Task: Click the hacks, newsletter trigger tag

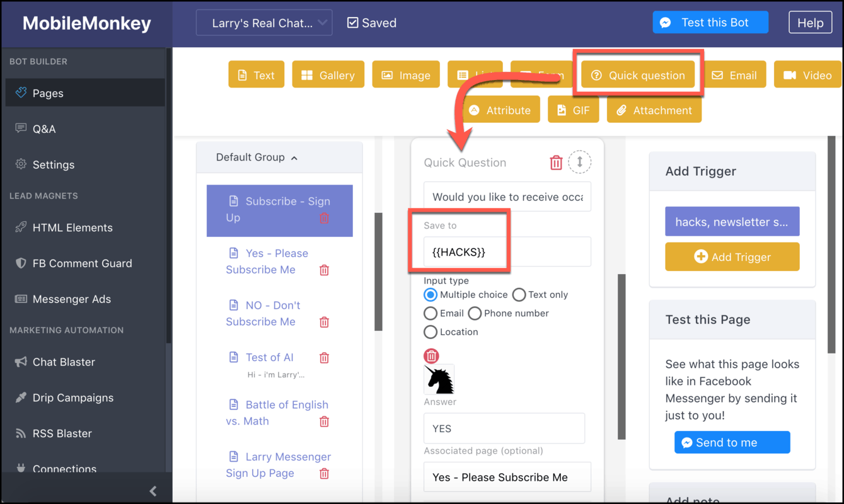Action: tap(732, 222)
